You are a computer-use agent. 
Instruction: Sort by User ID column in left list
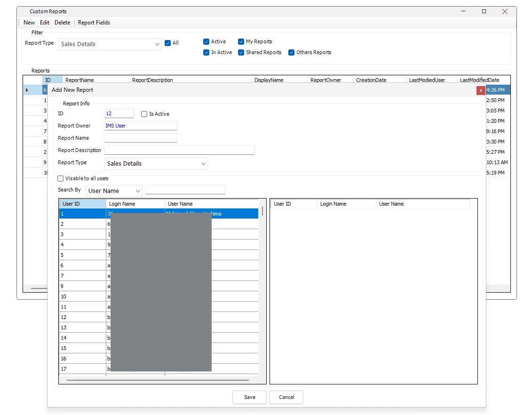pyautogui.click(x=83, y=204)
